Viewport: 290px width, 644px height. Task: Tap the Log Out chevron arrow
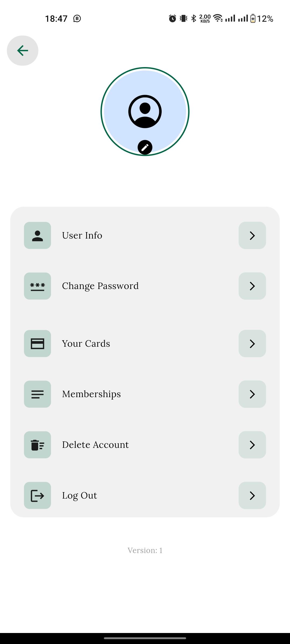coord(252,495)
